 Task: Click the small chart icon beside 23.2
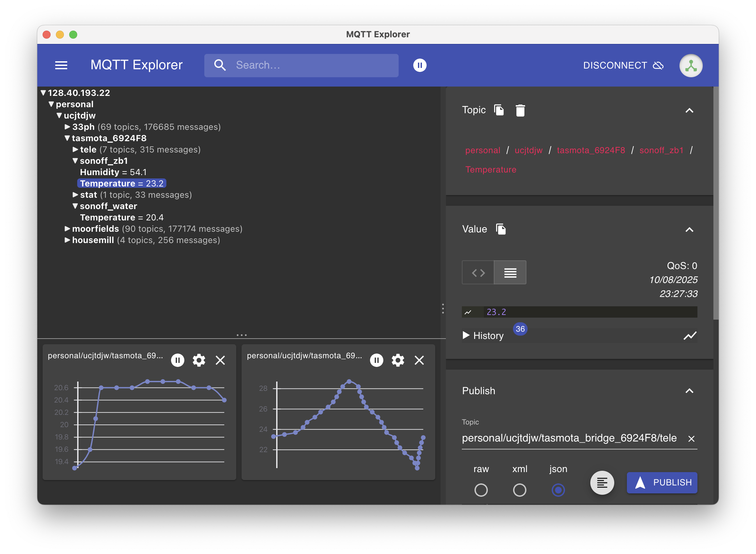(x=468, y=312)
